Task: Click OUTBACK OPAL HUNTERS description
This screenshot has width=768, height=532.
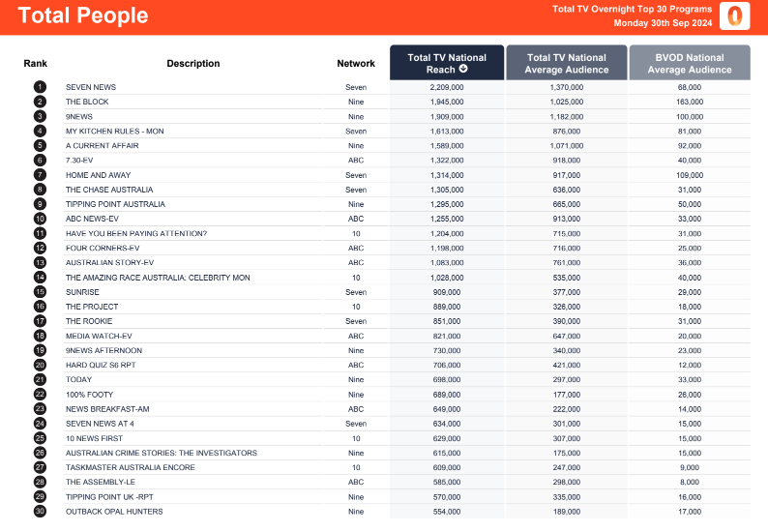Action: coord(114,512)
